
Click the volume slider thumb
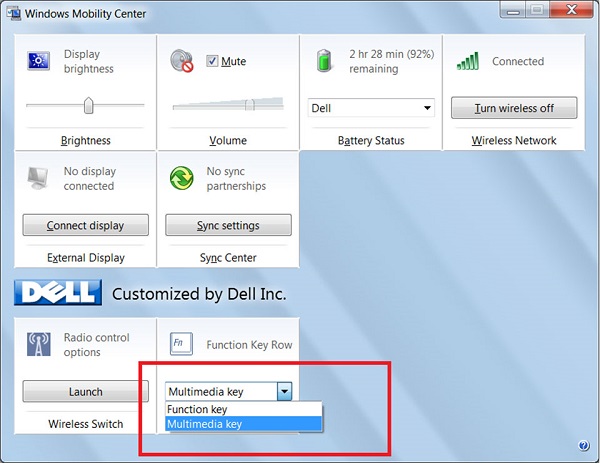click(x=250, y=105)
